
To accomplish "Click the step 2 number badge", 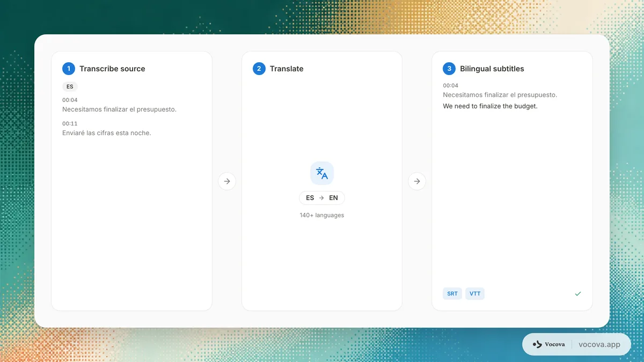I will tap(259, 69).
